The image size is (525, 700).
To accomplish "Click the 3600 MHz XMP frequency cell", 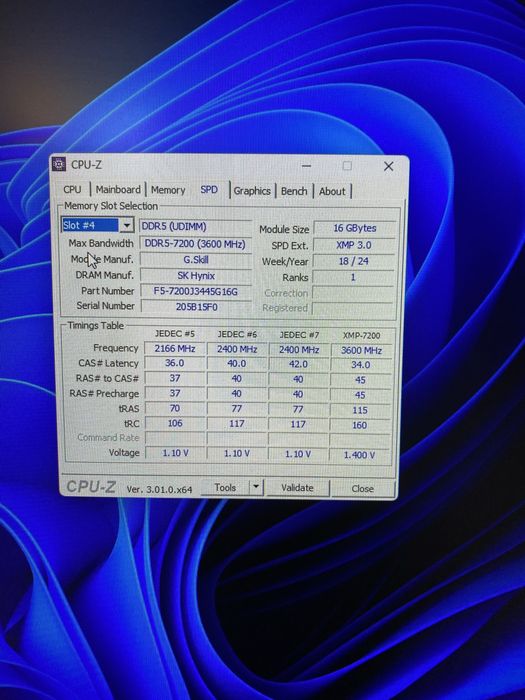I will tap(361, 350).
